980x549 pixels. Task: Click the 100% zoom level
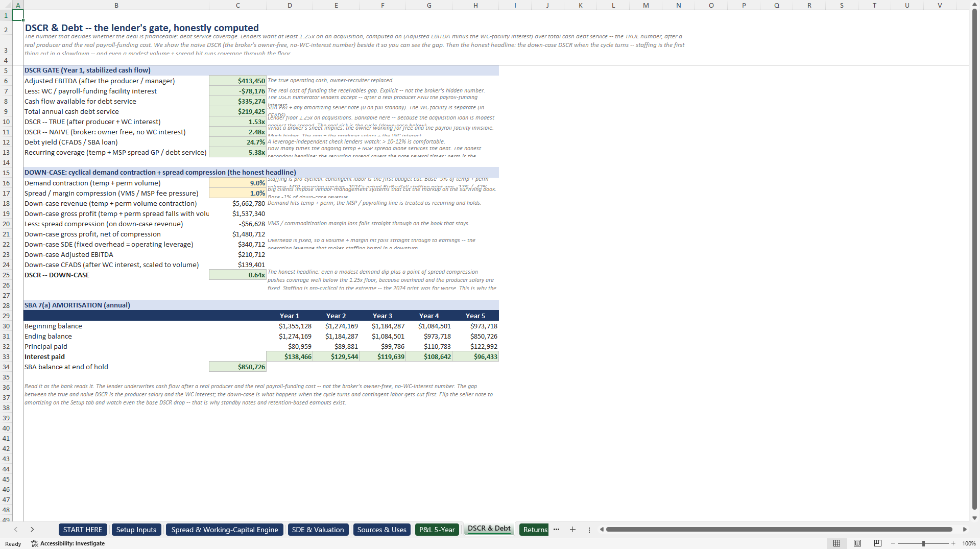pos(969,543)
